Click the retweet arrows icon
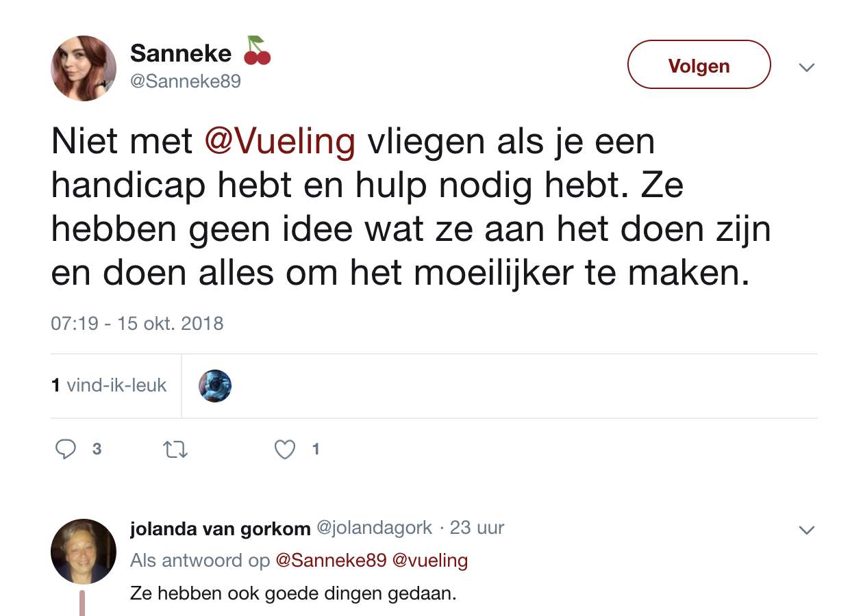The height and width of the screenshot is (616, 863). point(175,450)
